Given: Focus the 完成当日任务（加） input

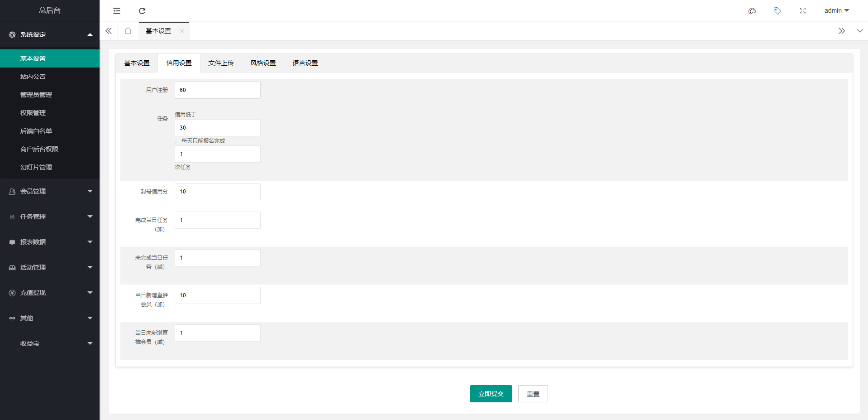Looking at the screenshot, I should tap(218, 220).
